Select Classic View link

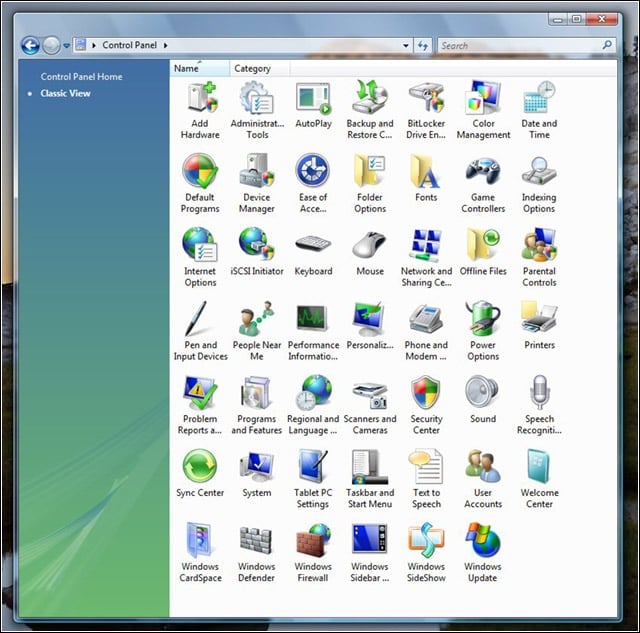tap(65, 93)
